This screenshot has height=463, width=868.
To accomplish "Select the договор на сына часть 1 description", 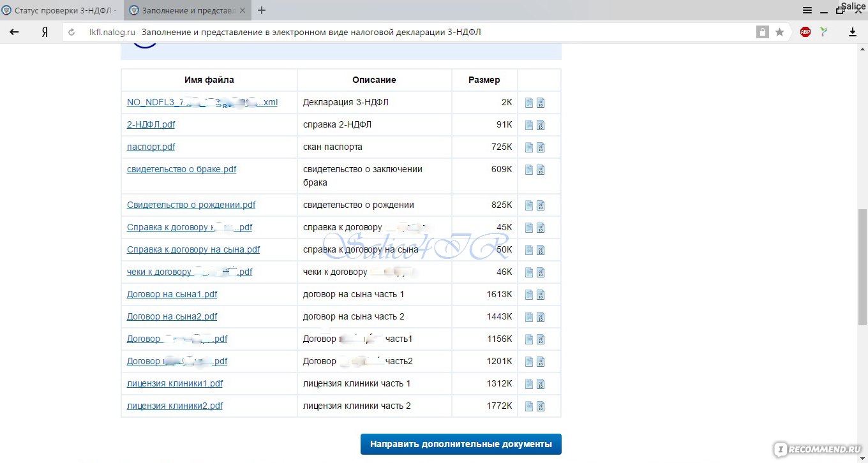I will click(x=375, y=294).
